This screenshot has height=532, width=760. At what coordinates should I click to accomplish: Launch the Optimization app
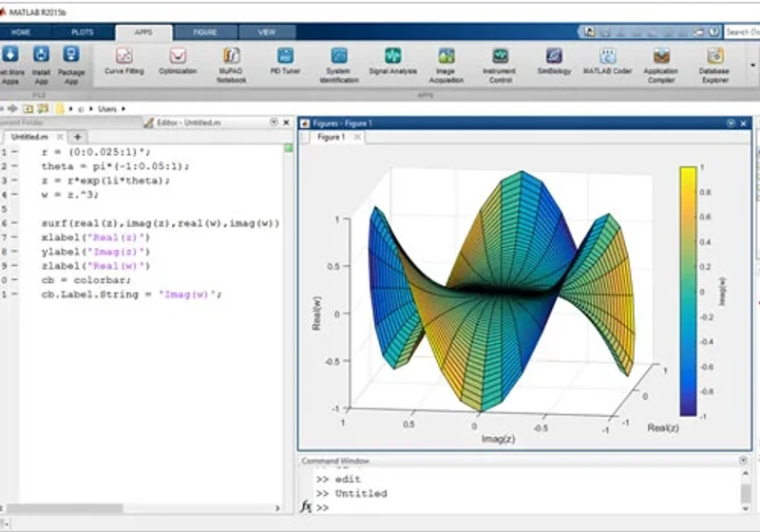click(x=178, y=61)
